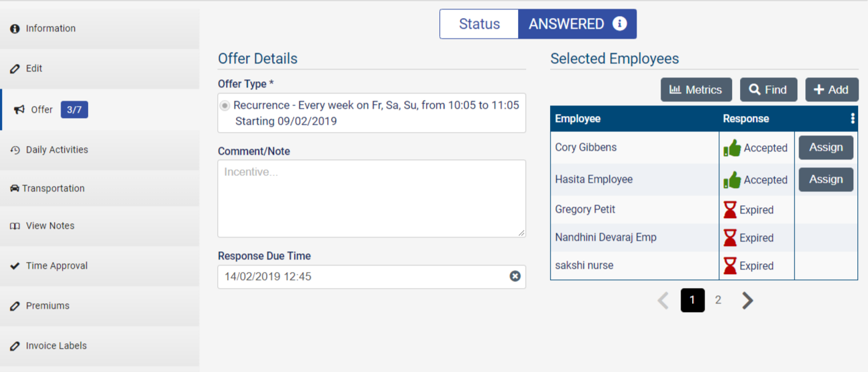This screenshot has width=868, height=372.
Task: Click the Transportation car icon
Action: pos(15,189)
